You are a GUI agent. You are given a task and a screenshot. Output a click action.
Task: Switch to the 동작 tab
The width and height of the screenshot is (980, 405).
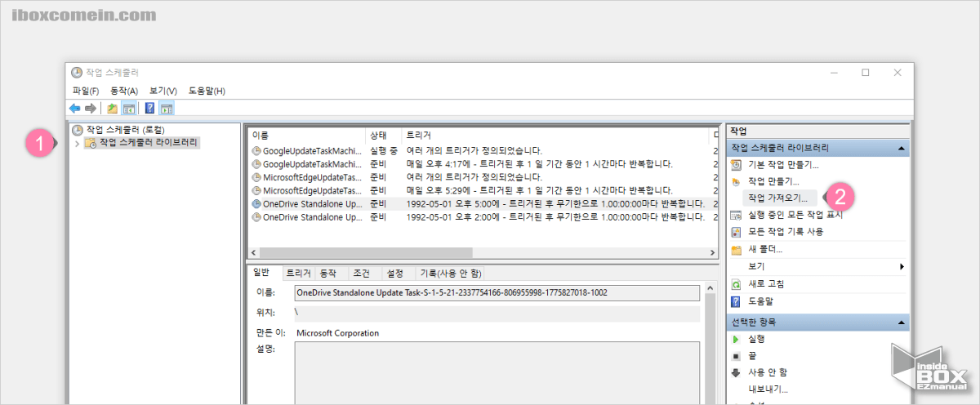pos(328,274)
